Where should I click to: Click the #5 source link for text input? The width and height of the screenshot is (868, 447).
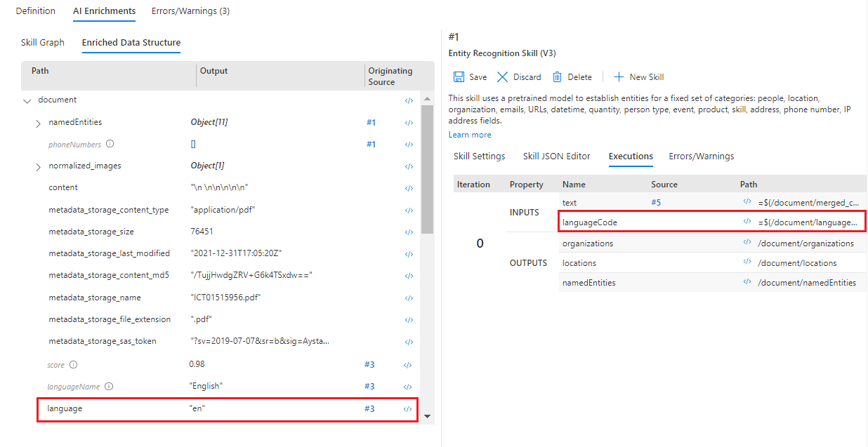[x=656, y=202]
